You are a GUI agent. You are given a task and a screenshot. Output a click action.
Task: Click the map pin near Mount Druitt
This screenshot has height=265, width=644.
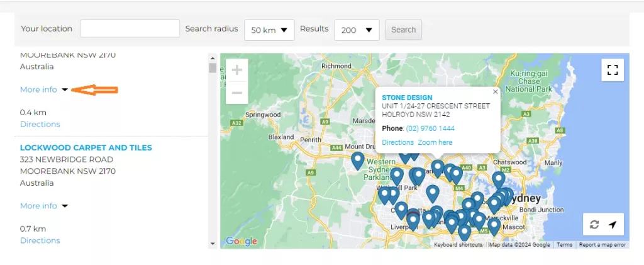click(357, 161)
